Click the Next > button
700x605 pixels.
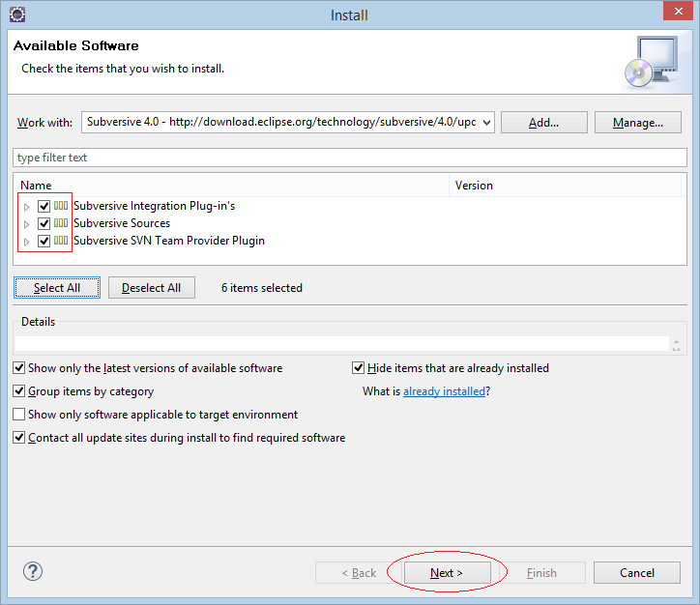tap(447, 572)
